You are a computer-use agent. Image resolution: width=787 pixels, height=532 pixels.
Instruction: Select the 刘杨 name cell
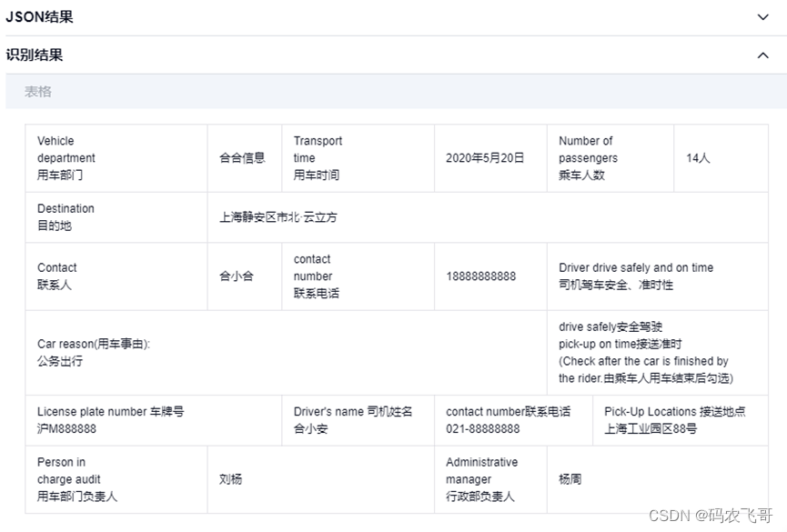321,480
